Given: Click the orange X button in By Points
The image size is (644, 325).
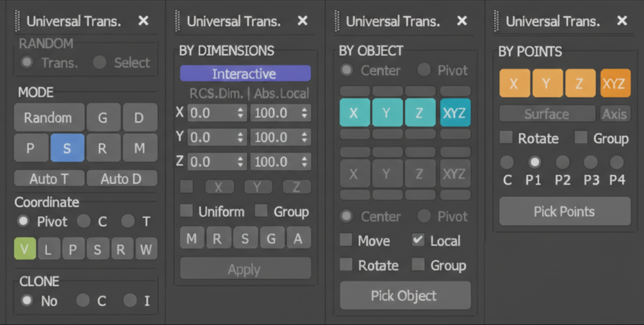Looking at the screenshot, I should pyautogui.click(x=515, y=83).
